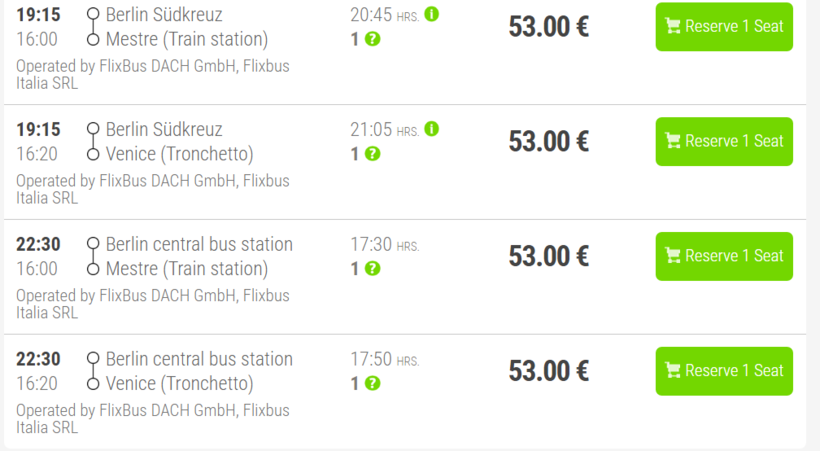
Task: Select Berlin central bus station on the 17:30 HRS trip
Action: pos(199,245)
